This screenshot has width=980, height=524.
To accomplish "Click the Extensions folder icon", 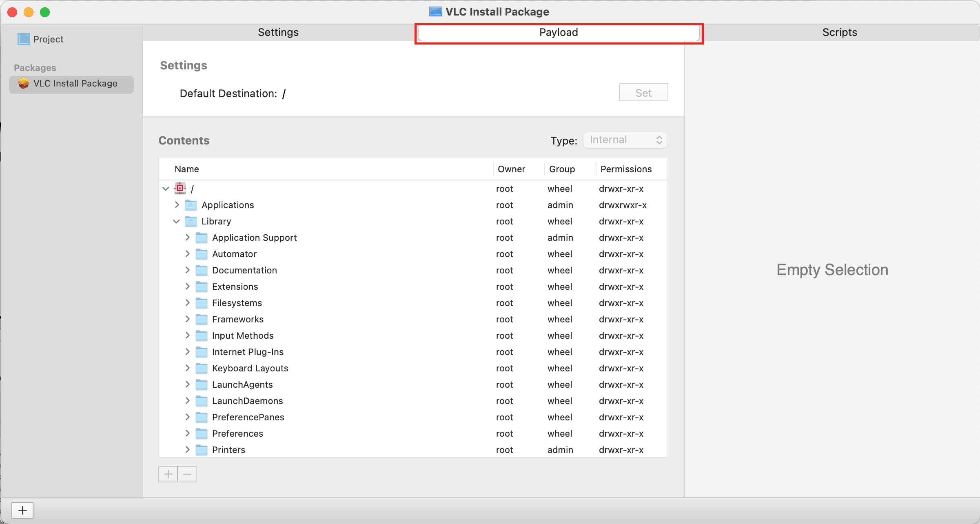I will 202,286.
